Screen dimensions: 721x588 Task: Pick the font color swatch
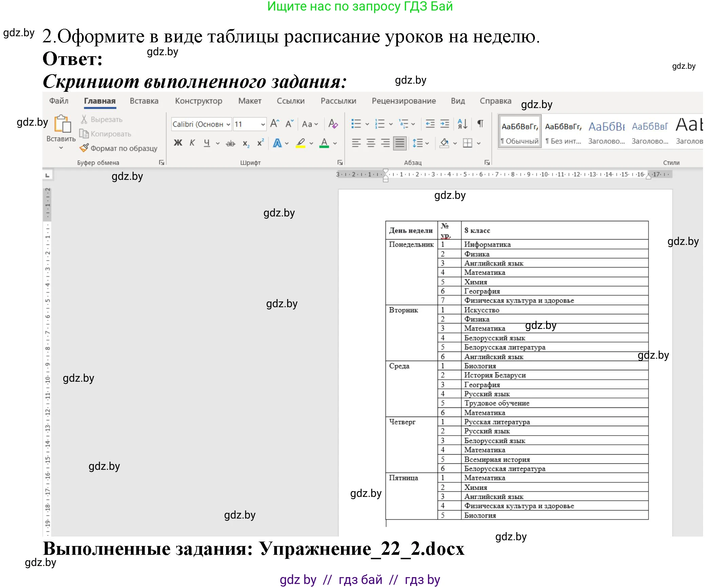click(x=324, y=143)
